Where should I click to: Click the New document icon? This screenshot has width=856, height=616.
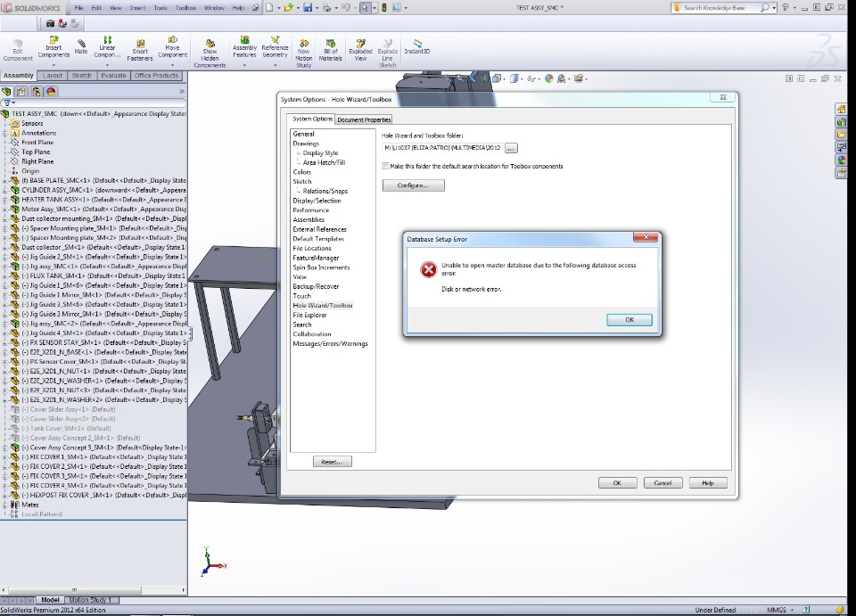[x=269, y=8]
